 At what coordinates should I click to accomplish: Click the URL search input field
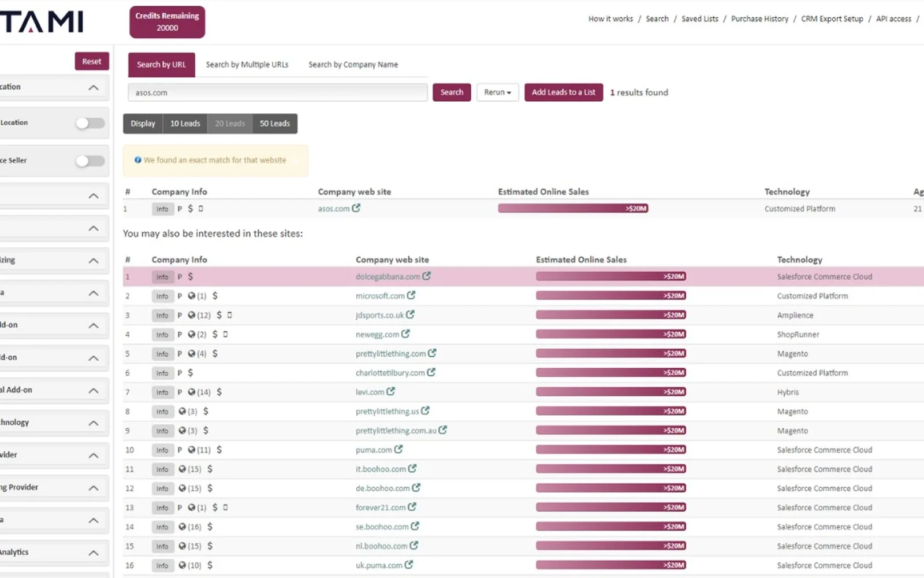pos(278,92)
